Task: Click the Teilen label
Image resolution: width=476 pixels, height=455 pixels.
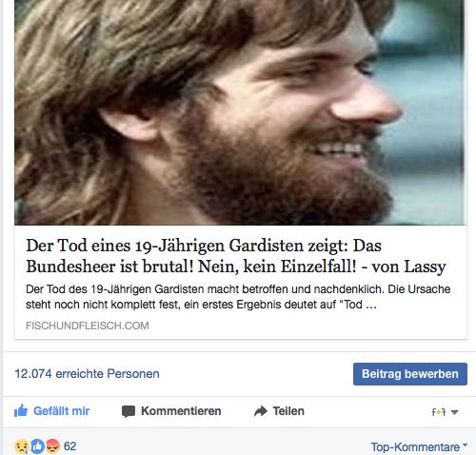Action: (x=288, y=411)
